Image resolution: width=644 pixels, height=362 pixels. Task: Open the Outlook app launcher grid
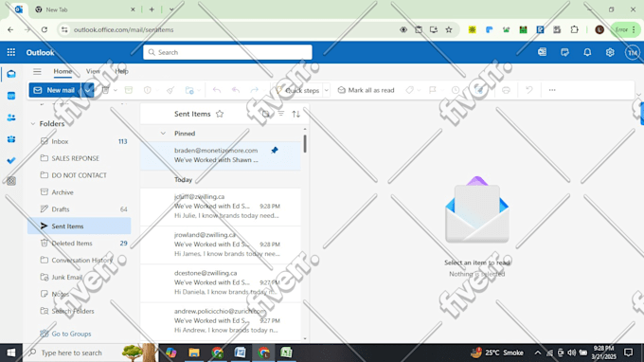pyautogui.click(x=11, y=52)
